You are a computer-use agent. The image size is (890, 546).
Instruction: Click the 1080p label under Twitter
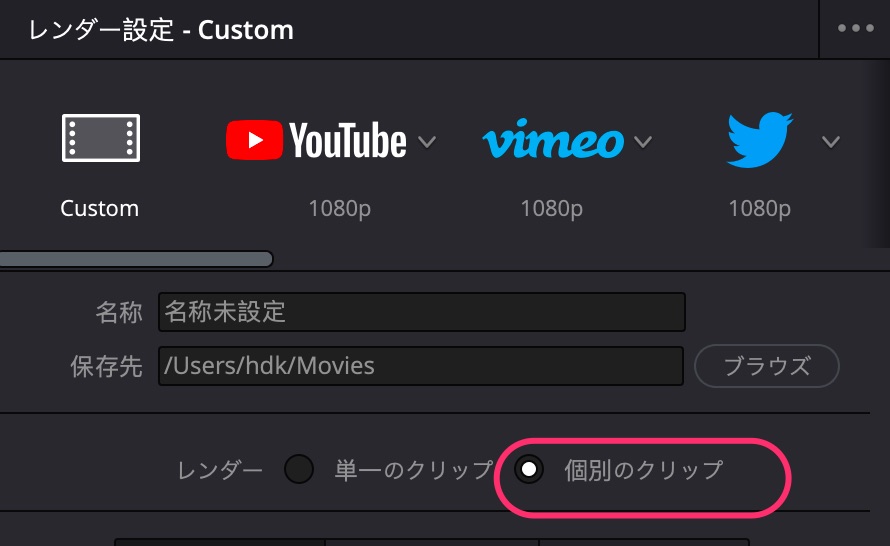(x=759, y=209)
